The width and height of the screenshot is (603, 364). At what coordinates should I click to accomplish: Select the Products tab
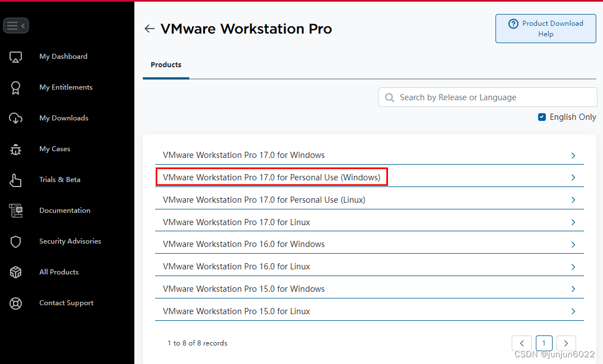tap(166, 64)
